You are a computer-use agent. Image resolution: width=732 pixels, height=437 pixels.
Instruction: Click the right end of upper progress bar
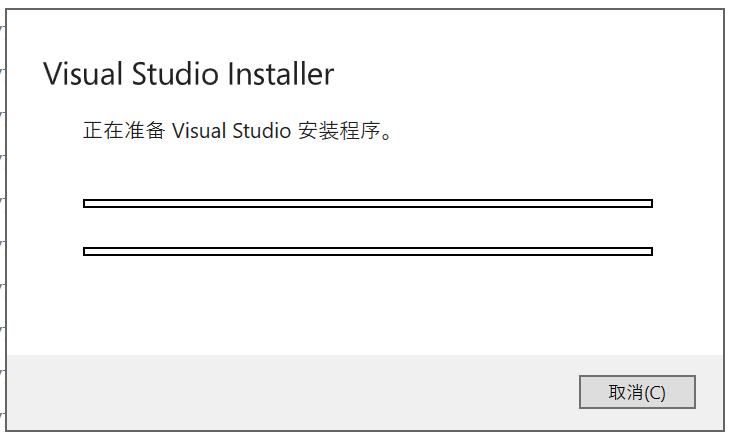[x=648, y=203]
